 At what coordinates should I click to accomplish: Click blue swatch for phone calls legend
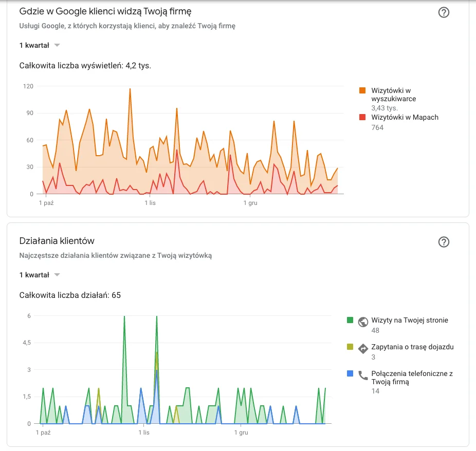(350, 373)
